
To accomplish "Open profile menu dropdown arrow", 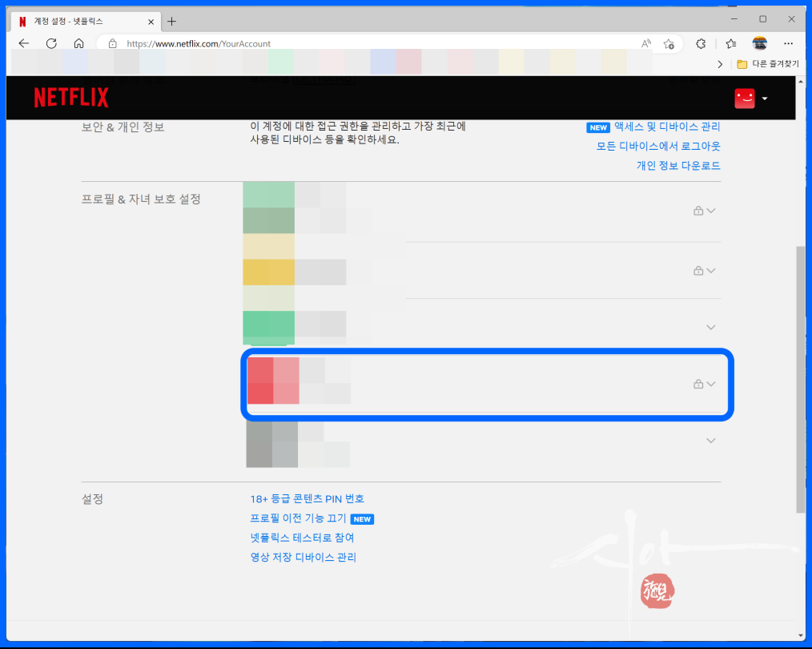I will pyautogui.click(x=765, y=99).
